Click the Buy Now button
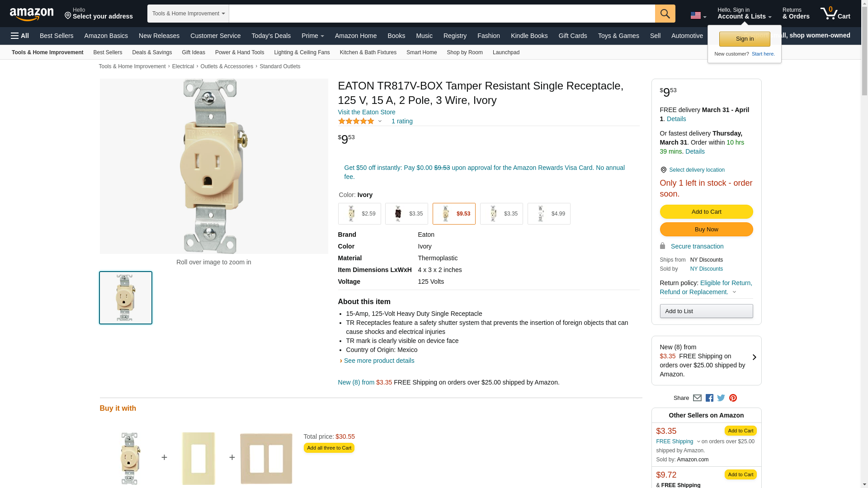The image size is (868, 488). (x=706, y=230)
